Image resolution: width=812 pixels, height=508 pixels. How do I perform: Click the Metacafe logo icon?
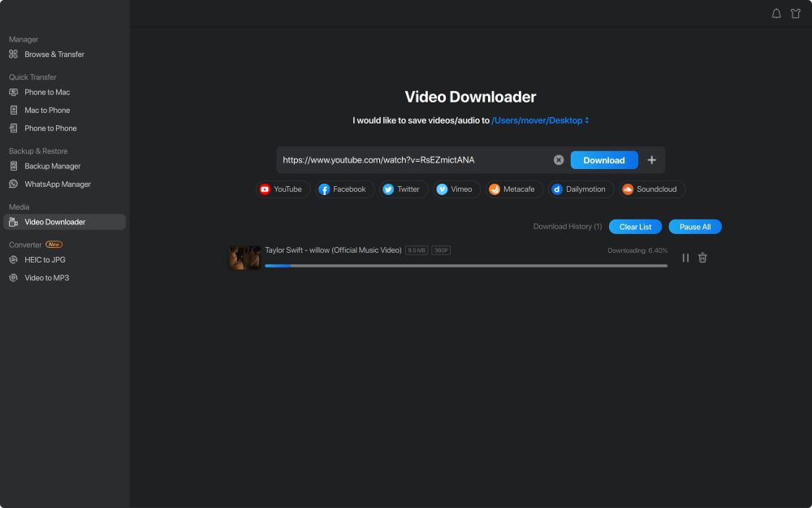(495, 189)
